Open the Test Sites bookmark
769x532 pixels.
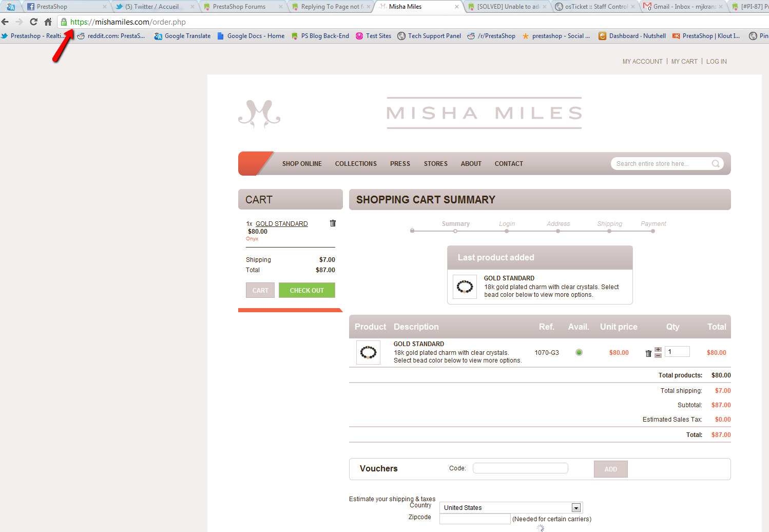coord(373,36)
